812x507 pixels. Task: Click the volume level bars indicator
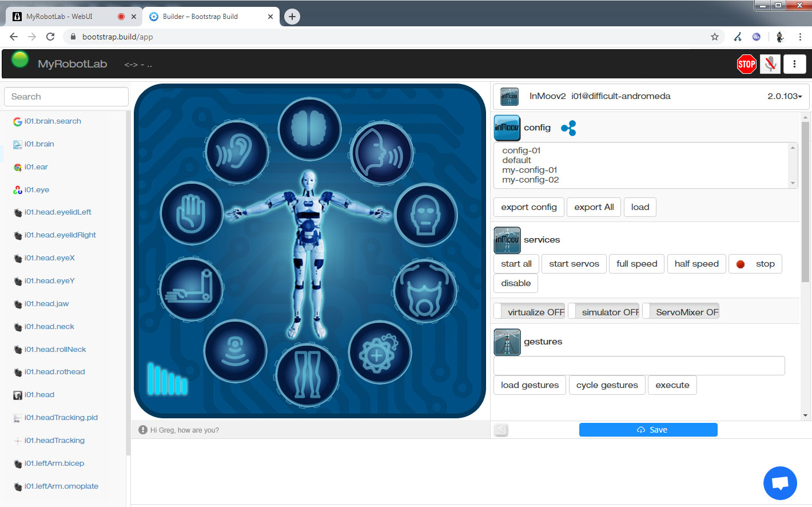point(168,379)
